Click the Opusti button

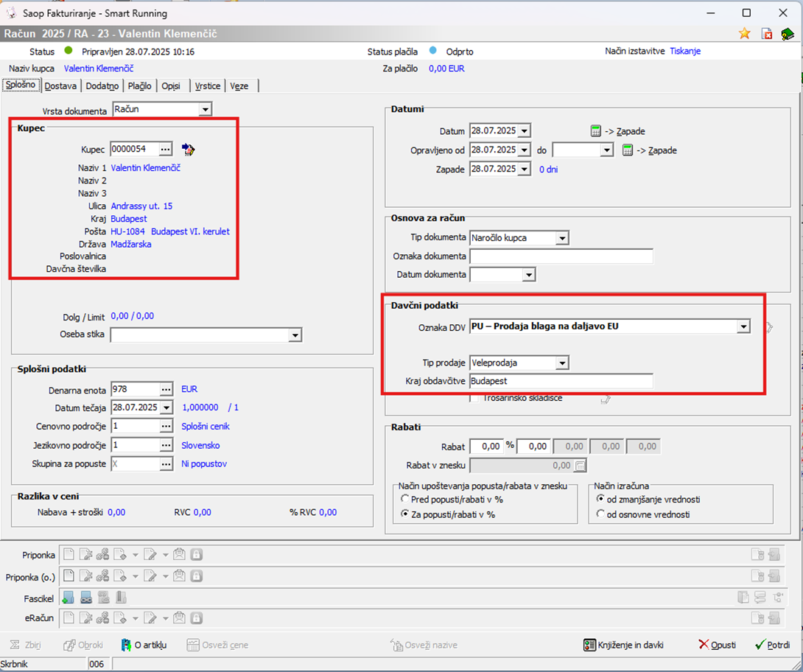717,645
